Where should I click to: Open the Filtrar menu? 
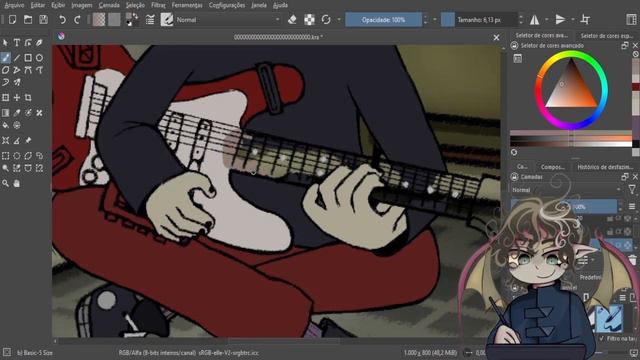158,5
